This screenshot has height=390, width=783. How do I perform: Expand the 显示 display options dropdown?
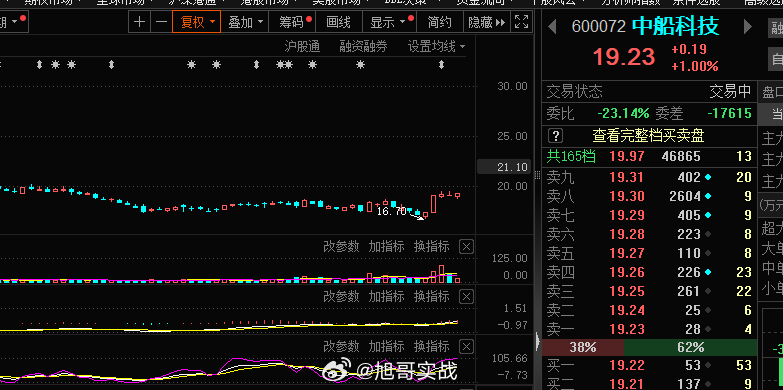(x=388, y=22)
